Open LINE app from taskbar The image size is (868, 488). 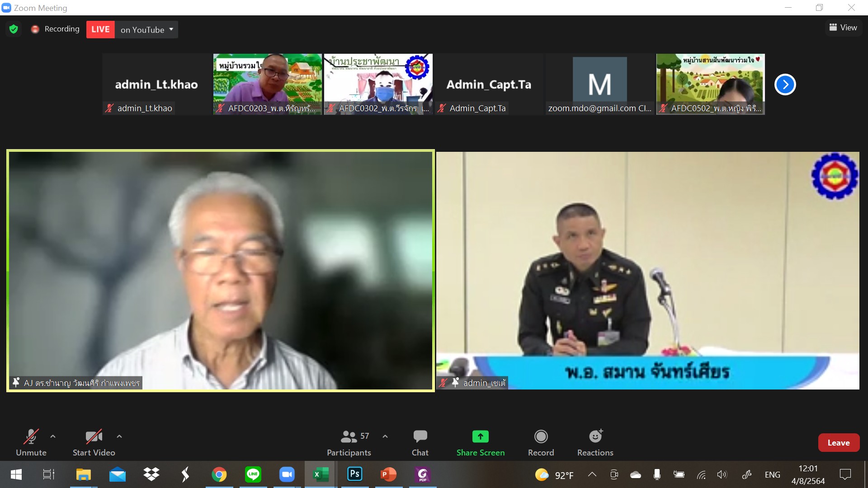pyautogui.click(x=253, y=474)
